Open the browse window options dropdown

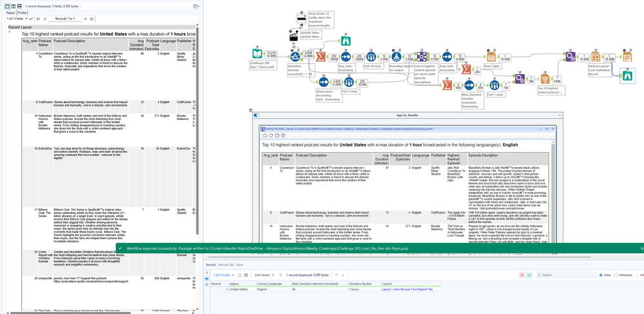point(197,6)
